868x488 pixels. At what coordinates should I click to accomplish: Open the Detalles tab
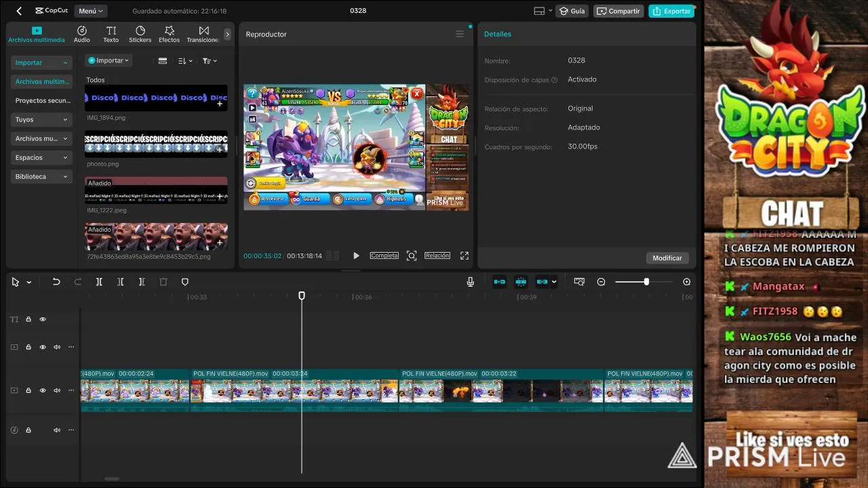498,34
